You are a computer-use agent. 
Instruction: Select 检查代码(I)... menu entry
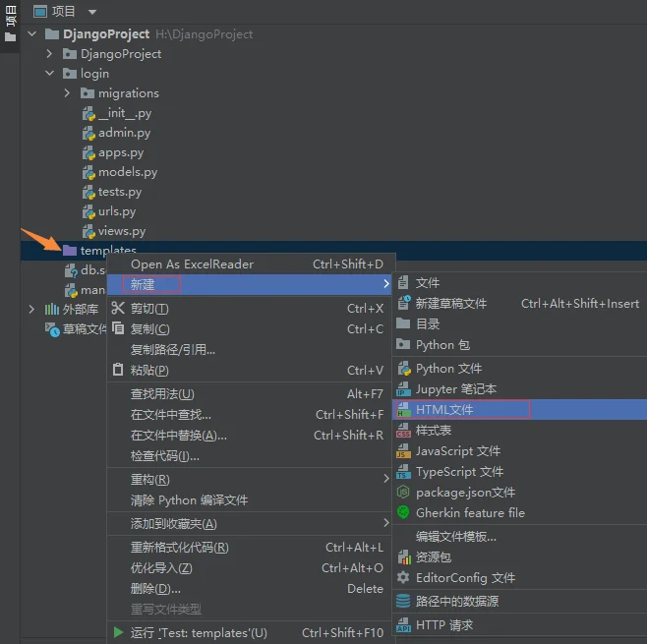pos(249,455)
